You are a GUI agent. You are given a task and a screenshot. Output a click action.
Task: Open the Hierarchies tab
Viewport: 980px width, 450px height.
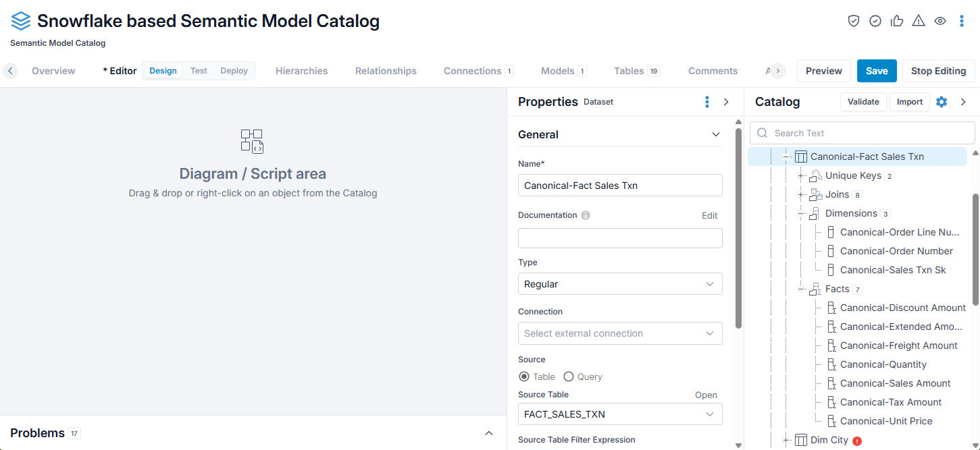pos(301,71)
